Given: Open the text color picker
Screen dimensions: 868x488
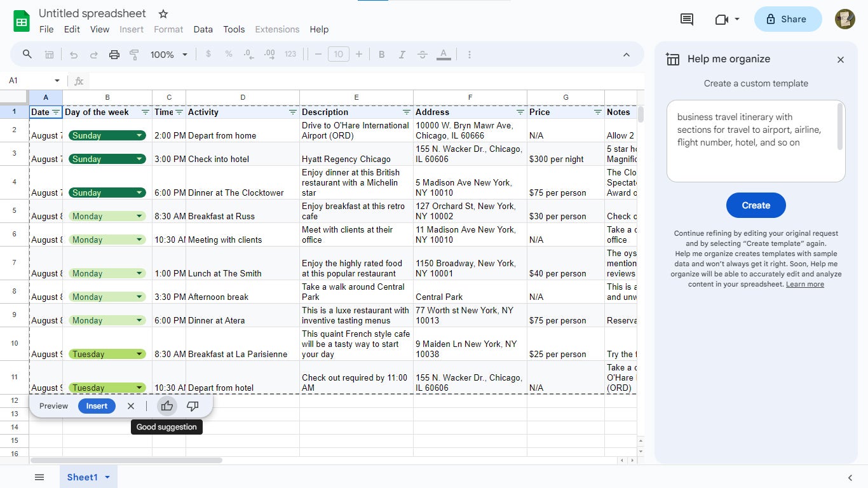Looking at the screenshot, I should pos(444,55).
